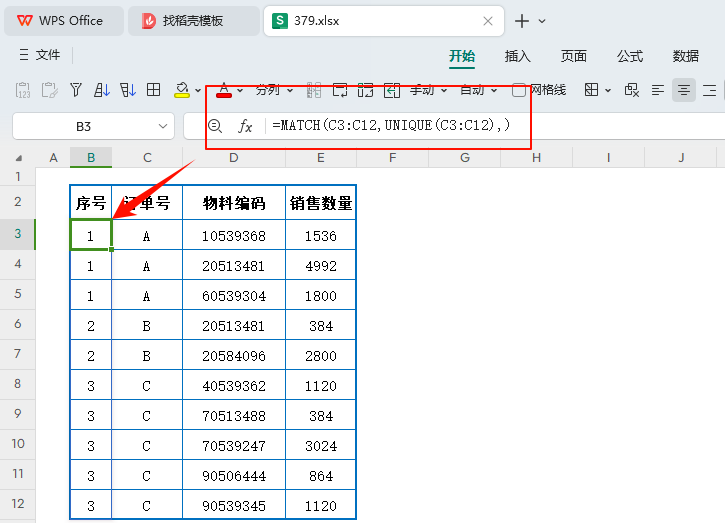The image size is (725, 523).
Task: Click the sort ascending icon
Action: click(102, 90)
